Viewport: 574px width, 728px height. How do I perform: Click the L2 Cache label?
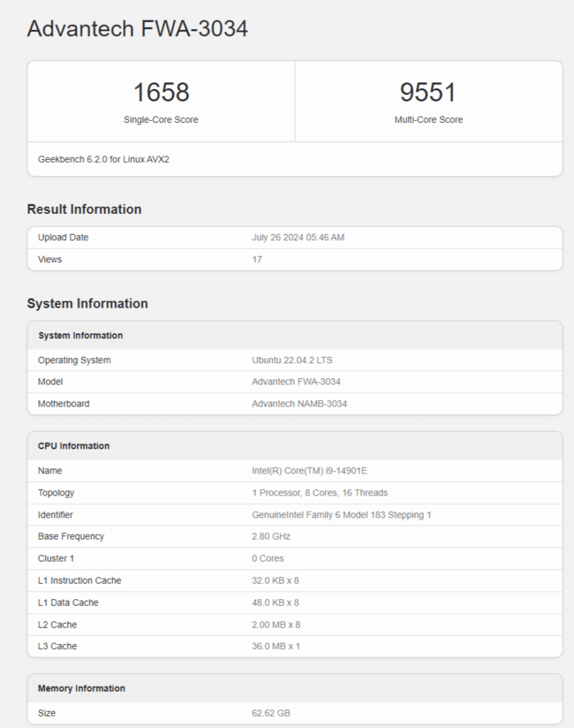pos(57,625)
